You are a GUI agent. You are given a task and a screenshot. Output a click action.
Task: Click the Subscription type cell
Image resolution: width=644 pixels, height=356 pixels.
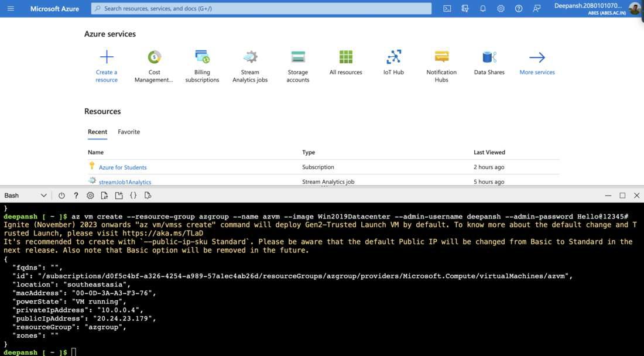(x=318, y=167)
